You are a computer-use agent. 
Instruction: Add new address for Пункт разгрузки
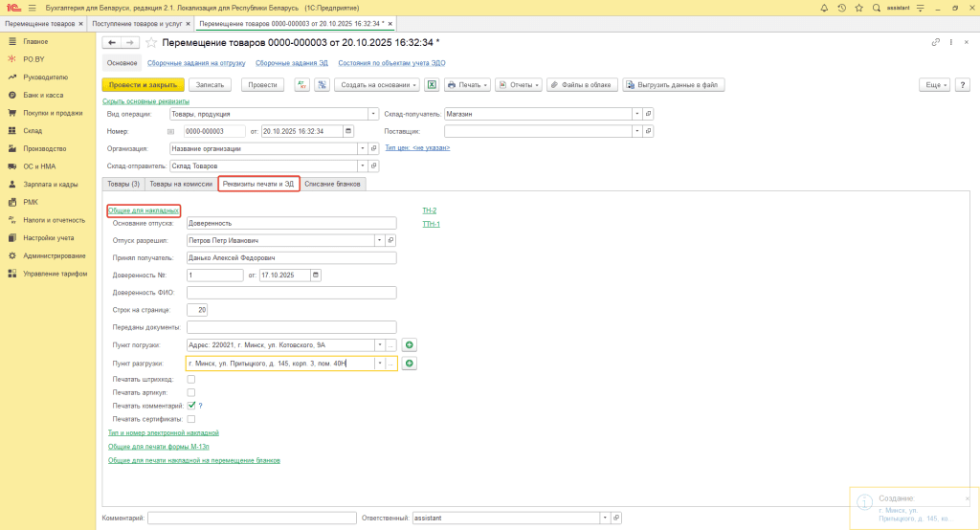pyautogui.click(x=410, y=364)
